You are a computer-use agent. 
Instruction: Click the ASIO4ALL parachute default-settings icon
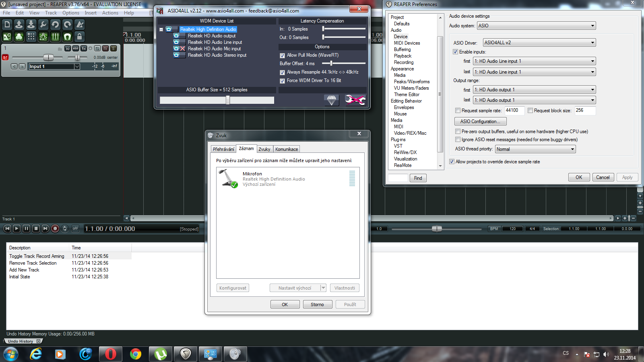tap(332, 100)
